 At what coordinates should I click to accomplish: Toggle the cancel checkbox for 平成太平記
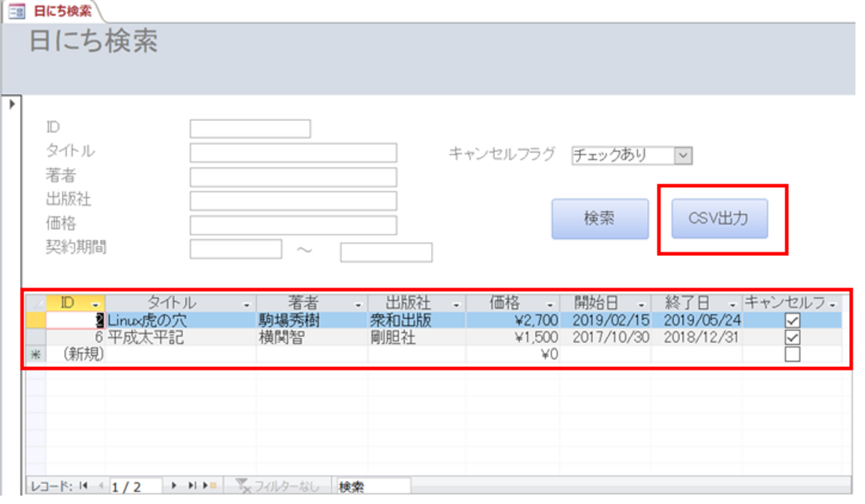[x=792, y=337]
